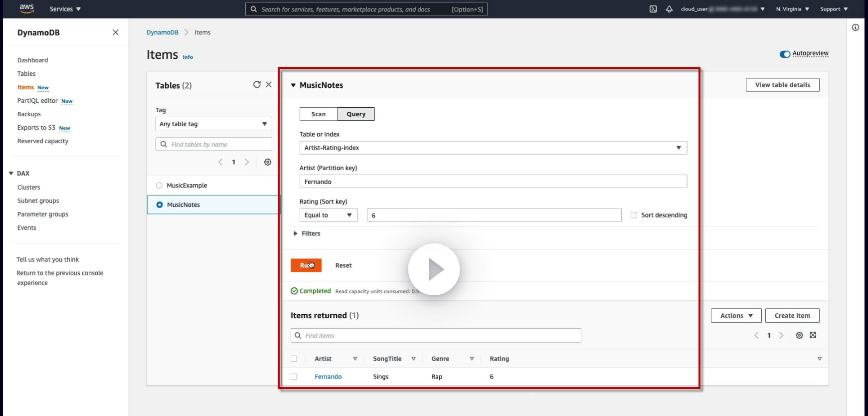The height and width of the screenshot is (416, 868).
Task: Open the Support dropdown menu
Action: pyautogui.click(x=834, y=9)
